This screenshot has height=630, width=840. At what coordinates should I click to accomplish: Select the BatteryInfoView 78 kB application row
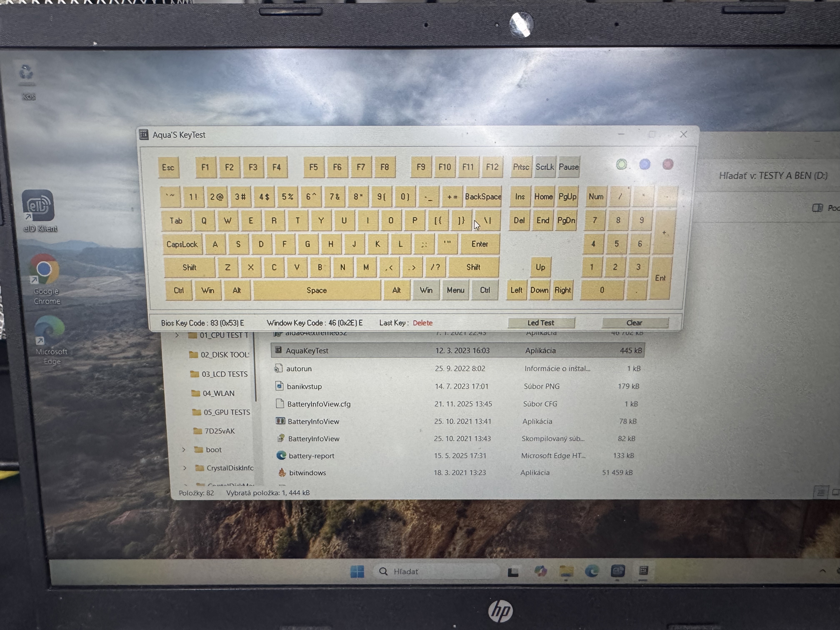coord(457,421)
